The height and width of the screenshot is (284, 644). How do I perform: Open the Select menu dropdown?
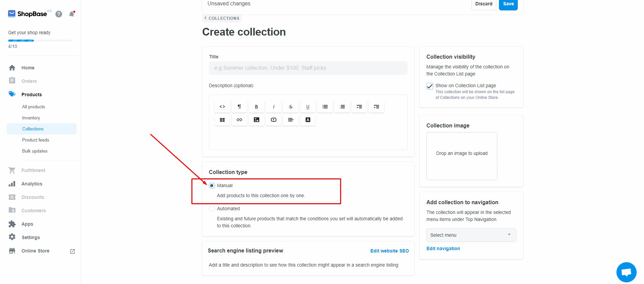click(x=471, y=235)
